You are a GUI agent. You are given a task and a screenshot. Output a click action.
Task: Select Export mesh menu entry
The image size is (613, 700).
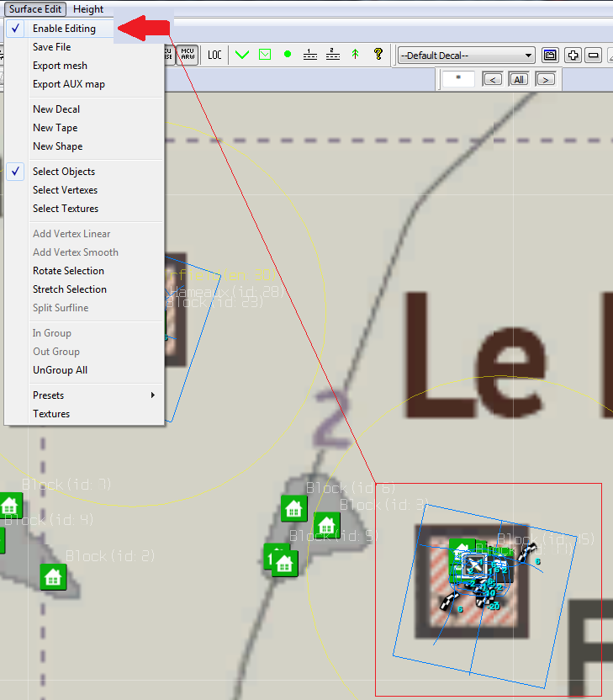60,66
